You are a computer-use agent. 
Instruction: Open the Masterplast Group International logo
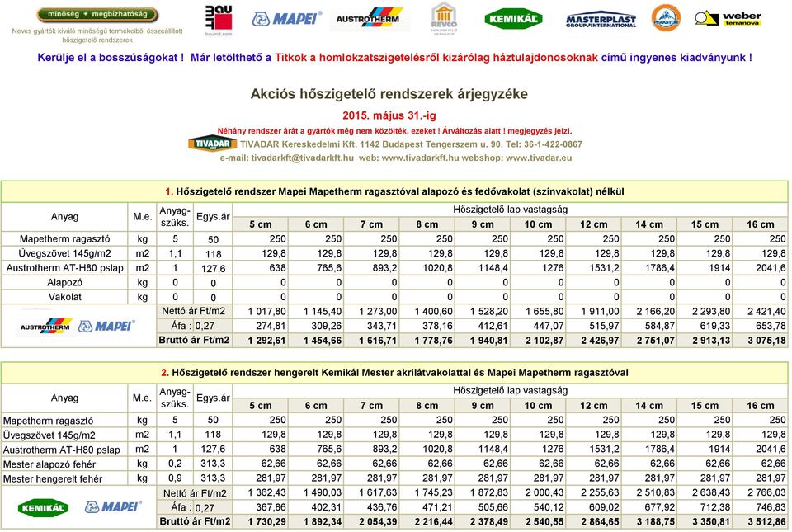[x=601, y=20]
